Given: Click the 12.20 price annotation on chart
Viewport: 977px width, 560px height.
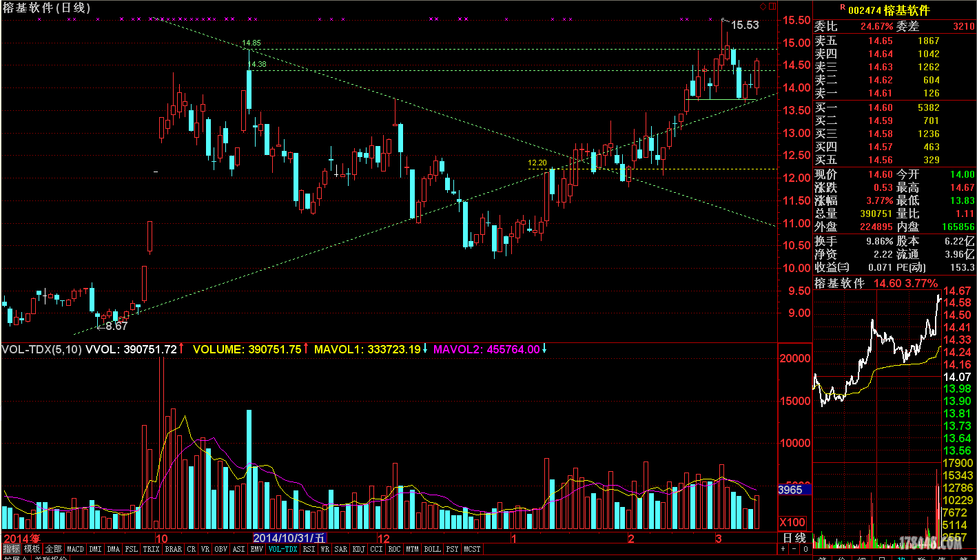Looking at the screenshot, I should point(537,163).
